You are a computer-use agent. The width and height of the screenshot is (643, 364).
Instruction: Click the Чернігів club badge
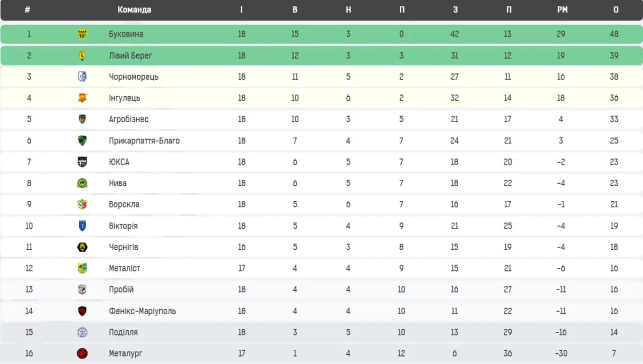click(x=82, y=247)
